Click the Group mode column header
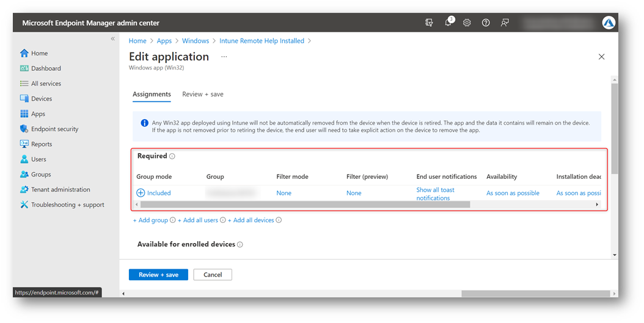 point(154,176)
